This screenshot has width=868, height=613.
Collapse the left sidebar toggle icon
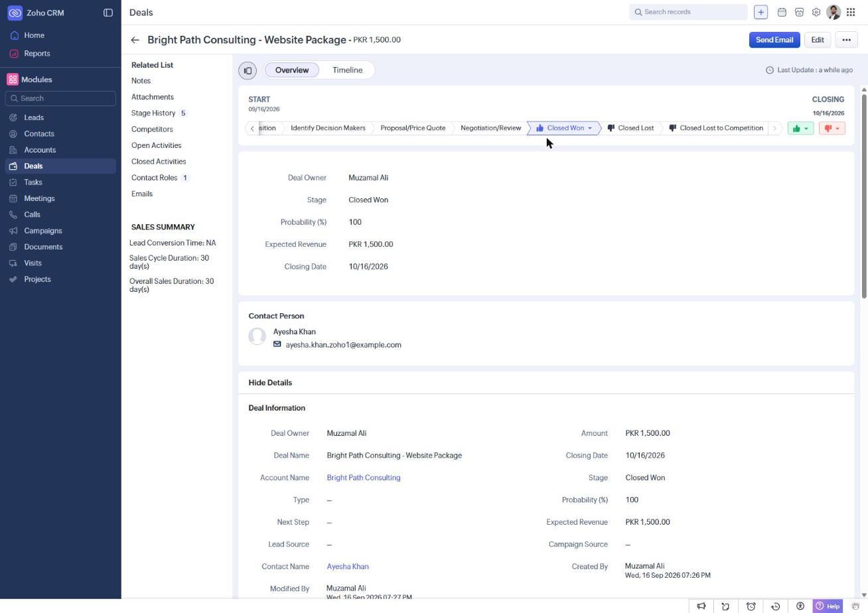point(108,13)
